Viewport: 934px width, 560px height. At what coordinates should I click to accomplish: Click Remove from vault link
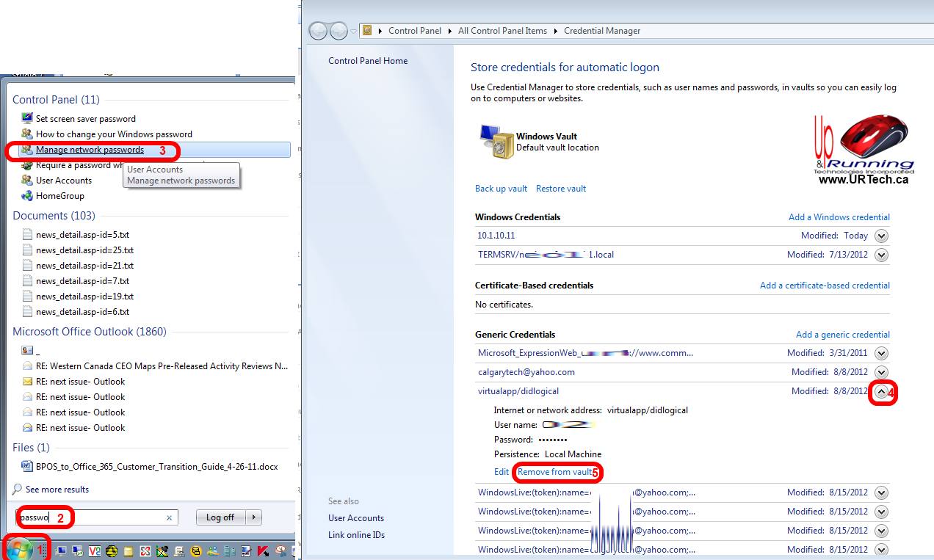554,472
